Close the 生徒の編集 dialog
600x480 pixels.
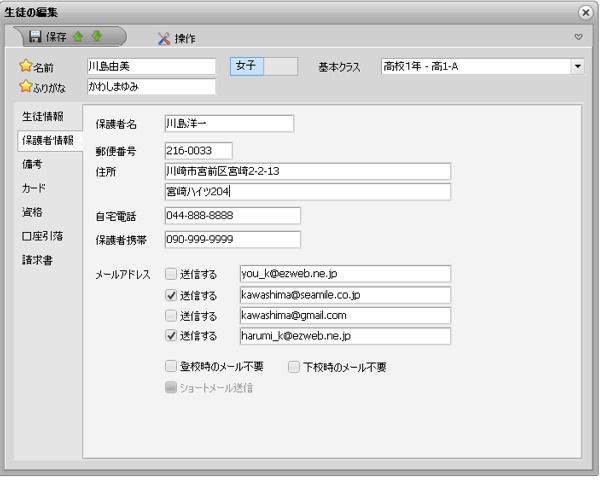tap(585, 11)
